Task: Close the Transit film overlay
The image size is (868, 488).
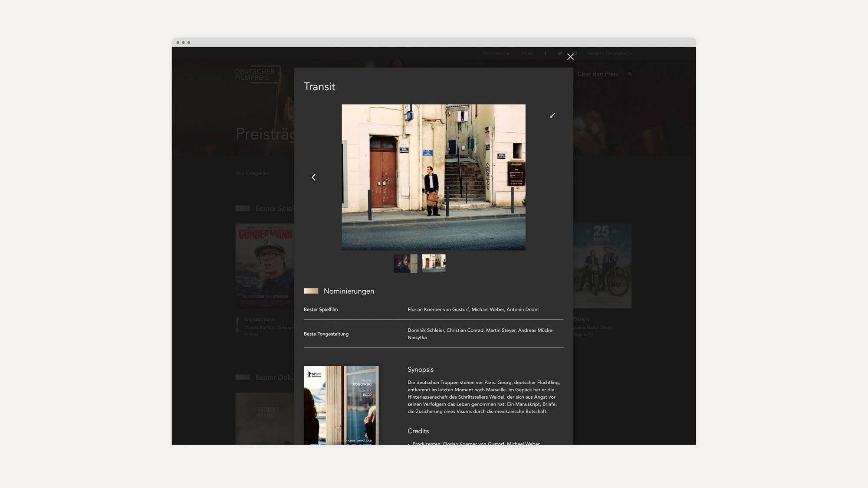Action: point(570,57)
